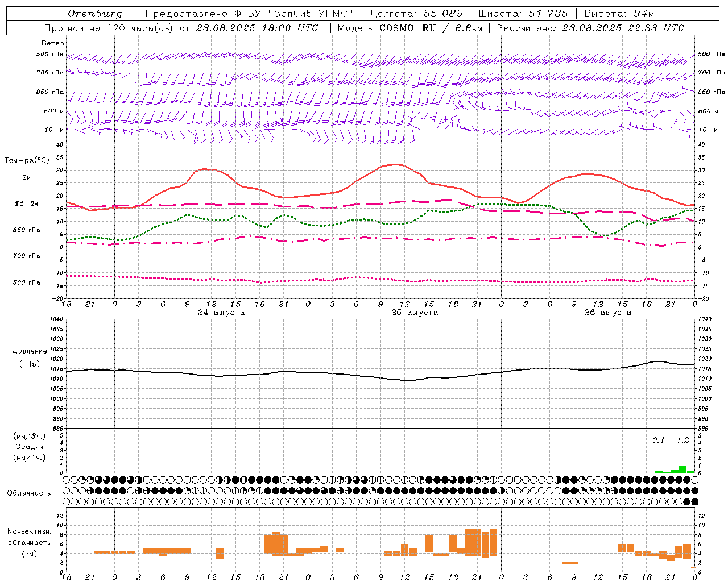
Task: Click the '700 гПа' temperature legend entry
Action: [26, 256]
